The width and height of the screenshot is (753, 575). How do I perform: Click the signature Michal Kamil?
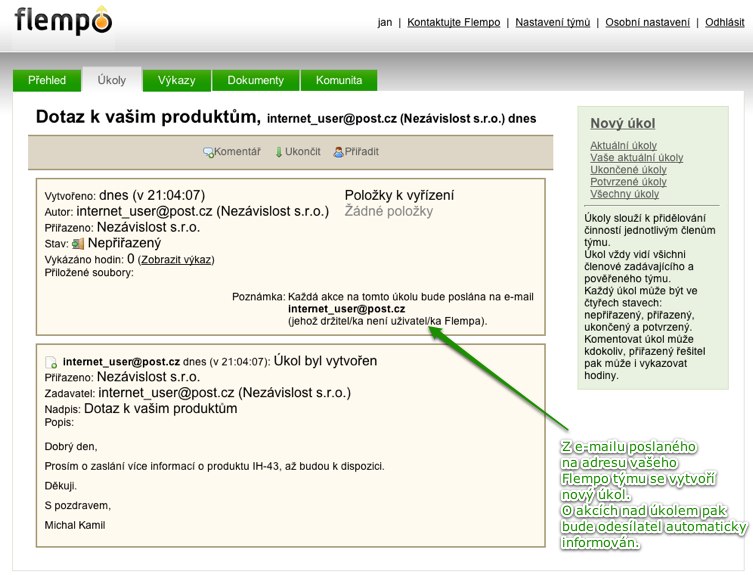click(x=75, y=525)
